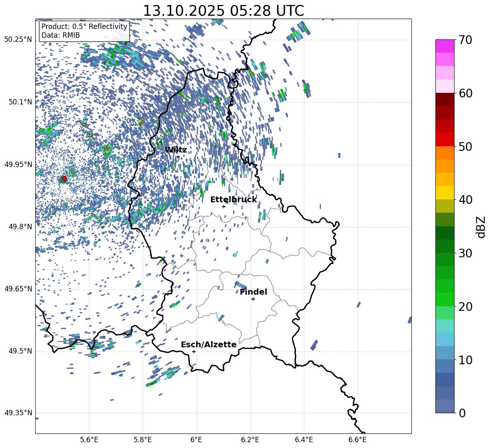Click the slate blue colorbar segment at 0
This screenshot has height=448, width=491.
click(x=445, y=406)
